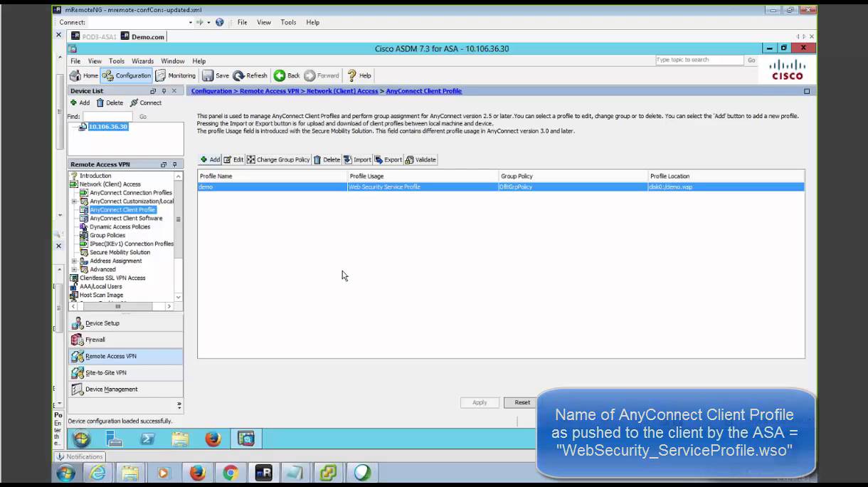Edit the selected client profile
Image resolution: width=868 pixels, height=487 pixels.
233,159
